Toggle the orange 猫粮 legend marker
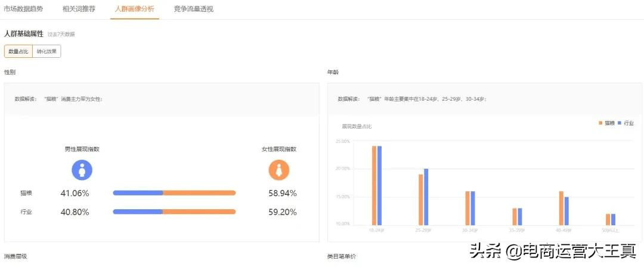The height and width of the screenshot is (267, 644). (x=600, y=123)
